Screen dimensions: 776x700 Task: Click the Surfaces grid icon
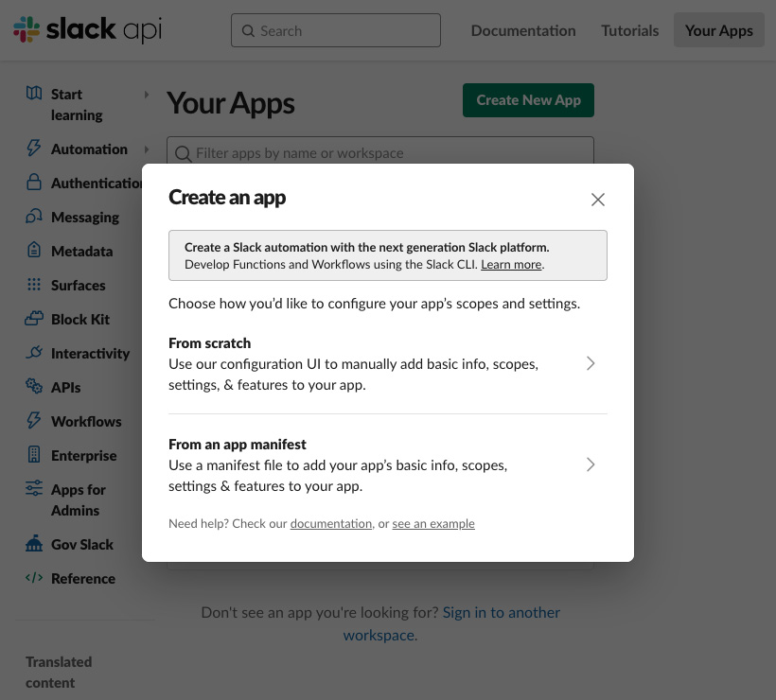point(34,285)
